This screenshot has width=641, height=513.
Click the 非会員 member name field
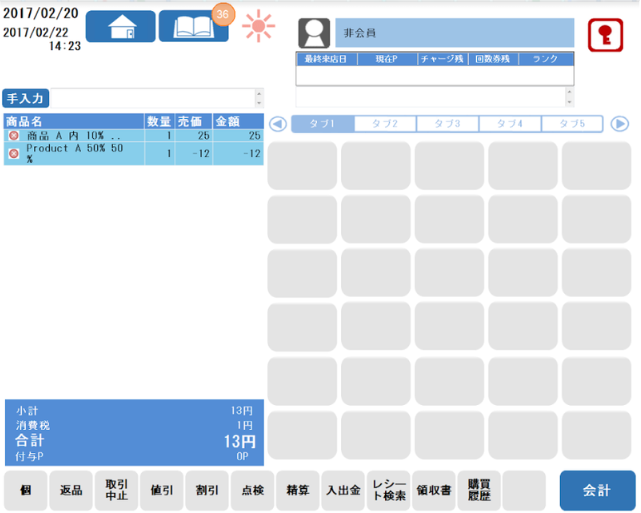454,33
